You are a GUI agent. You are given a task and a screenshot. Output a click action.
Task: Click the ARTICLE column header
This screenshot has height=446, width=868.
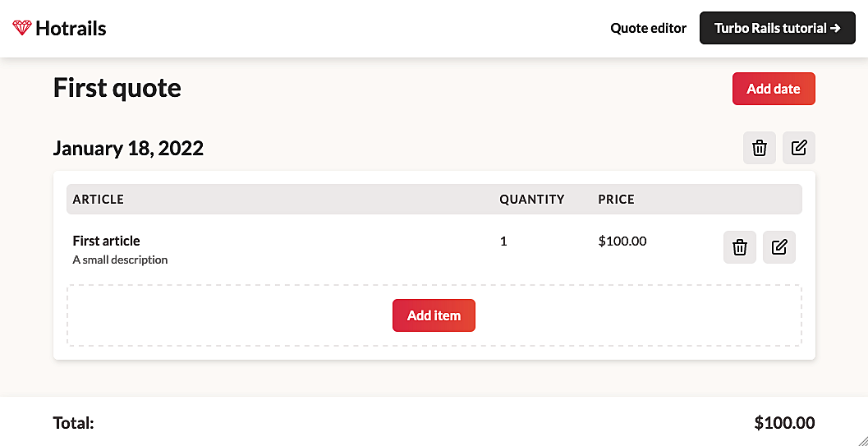coord(98,200)
